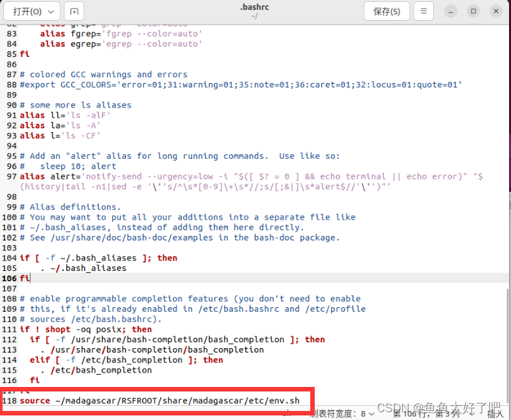The width and height of the screenshot is (511, 420).
Task: Create a new document tab icon
Action: (x=74, y=12)
